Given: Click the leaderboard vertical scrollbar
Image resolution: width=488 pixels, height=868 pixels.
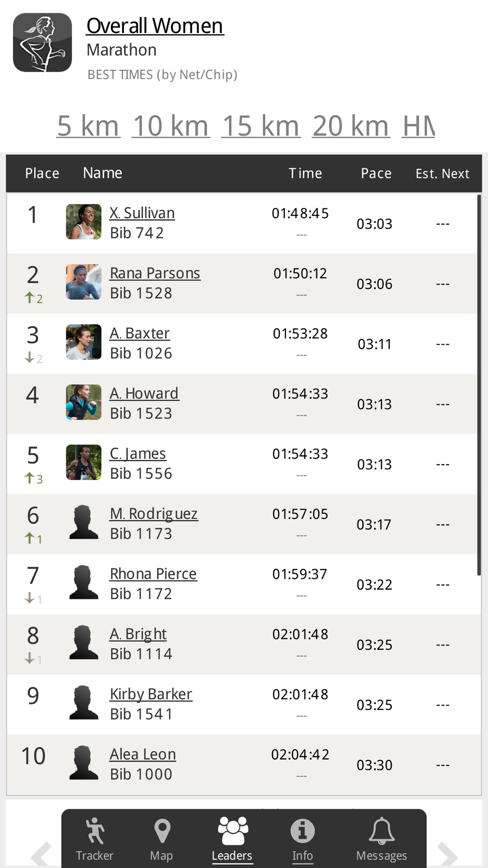Looking at the screenshot, I should pos(479,385).
